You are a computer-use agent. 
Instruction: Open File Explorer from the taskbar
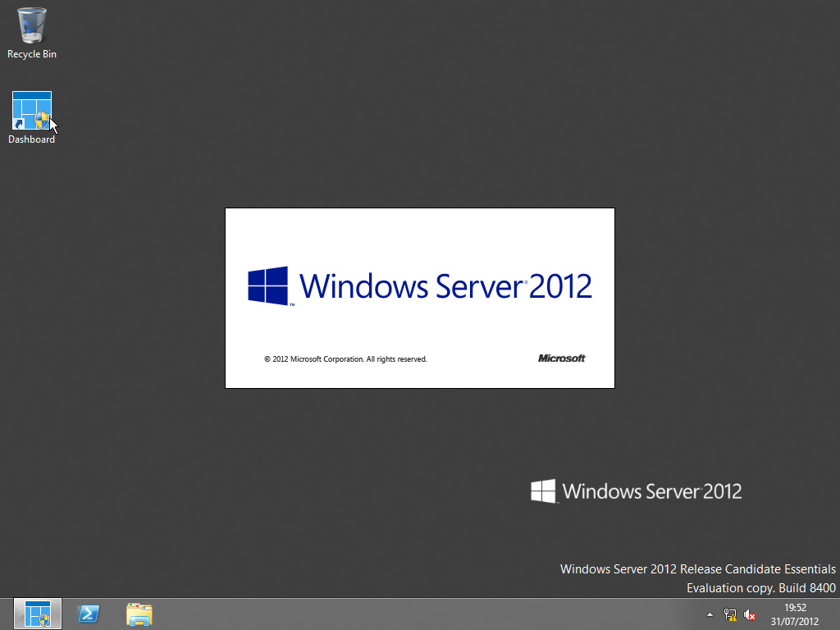click(139, 614)
